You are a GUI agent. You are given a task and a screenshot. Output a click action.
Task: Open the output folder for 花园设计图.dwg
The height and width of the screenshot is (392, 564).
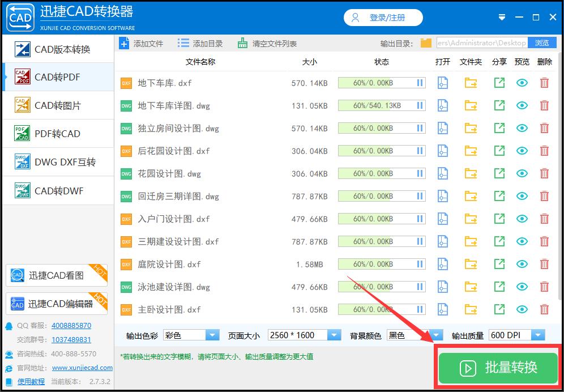click(x=471, y=173)
